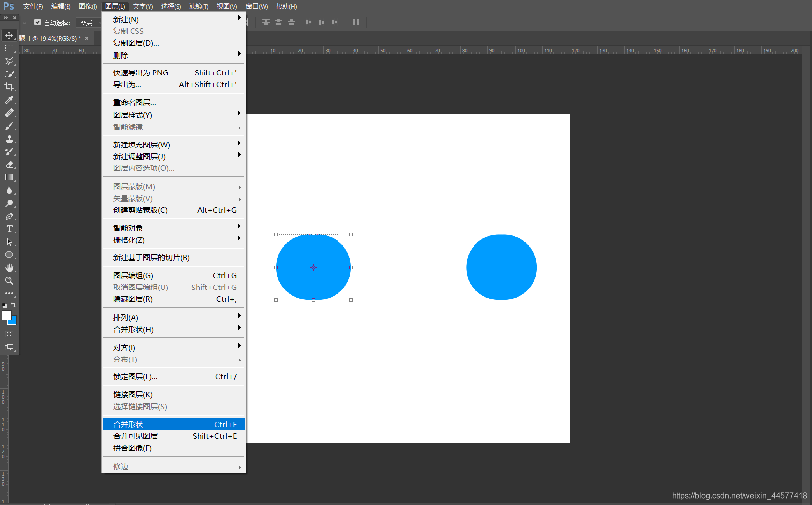Toggle Quick Mask mode

(9, 334)
